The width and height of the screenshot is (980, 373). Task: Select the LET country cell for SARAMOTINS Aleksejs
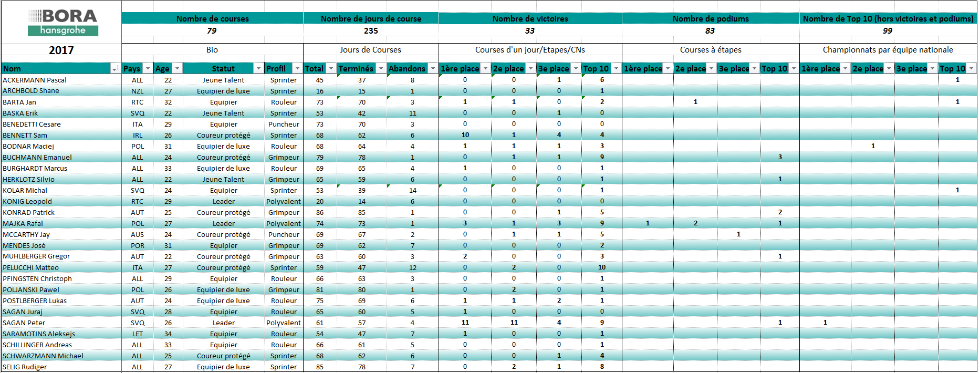[138, 334]
